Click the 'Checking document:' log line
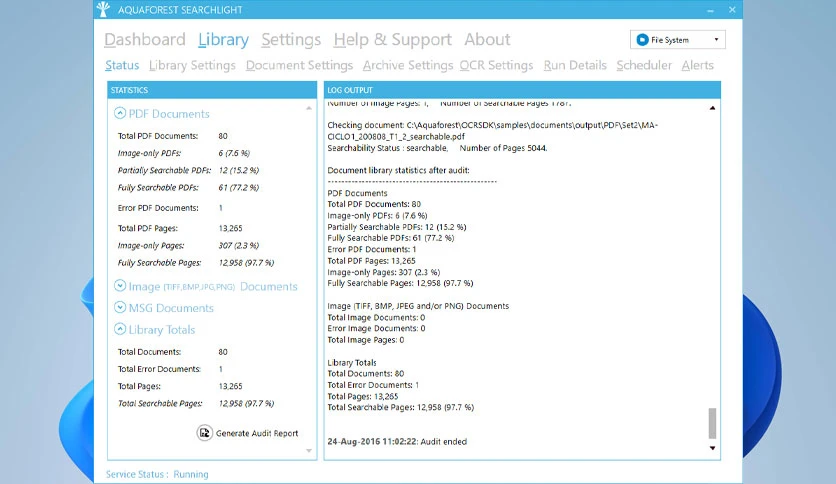836x484 pixels. coord(493,131)
